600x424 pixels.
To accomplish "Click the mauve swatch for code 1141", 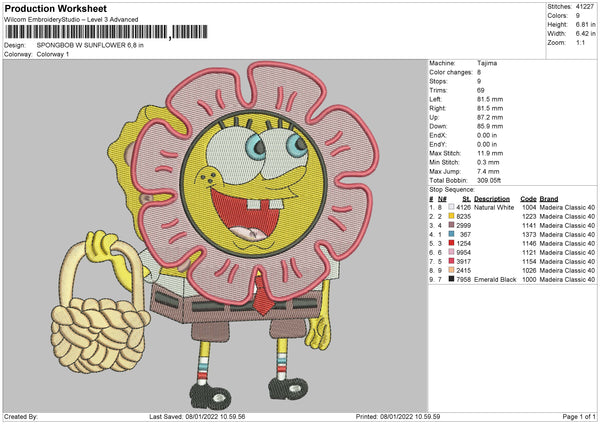I will point(452,225).
